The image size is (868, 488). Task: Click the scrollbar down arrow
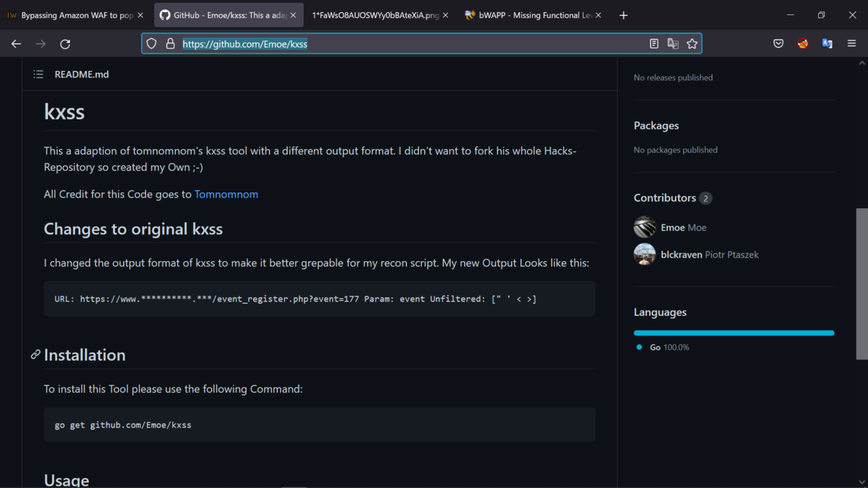click(861, 481)
